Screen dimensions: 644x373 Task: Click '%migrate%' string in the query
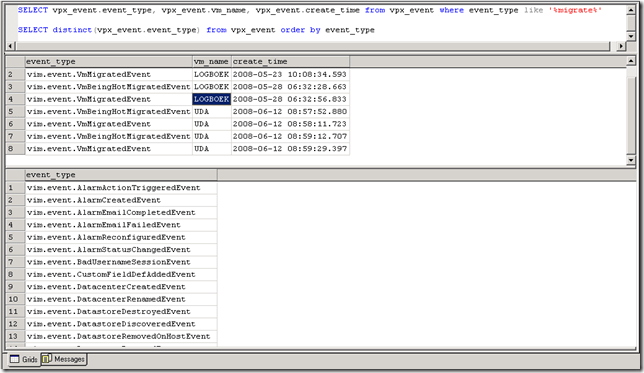click(x=575, y=10)
